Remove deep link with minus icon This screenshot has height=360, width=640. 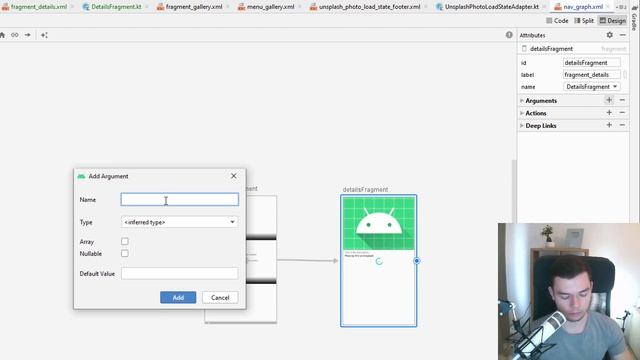coord(622,125)
